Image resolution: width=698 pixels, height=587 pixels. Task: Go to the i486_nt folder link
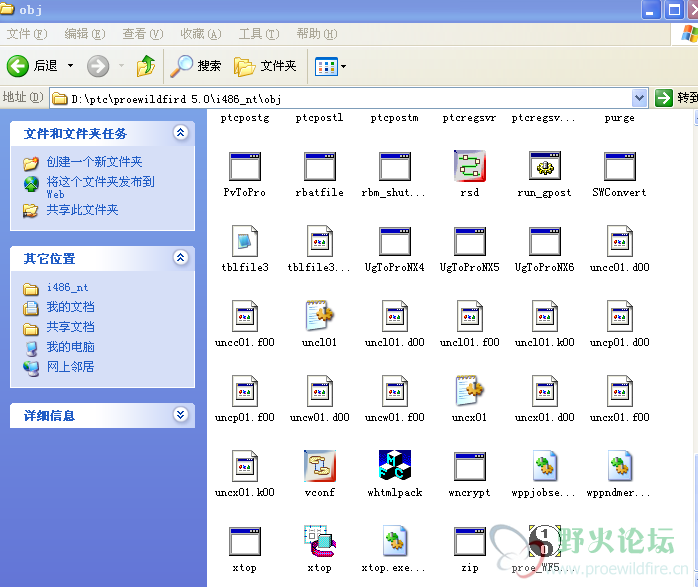[x=67, y=287]
